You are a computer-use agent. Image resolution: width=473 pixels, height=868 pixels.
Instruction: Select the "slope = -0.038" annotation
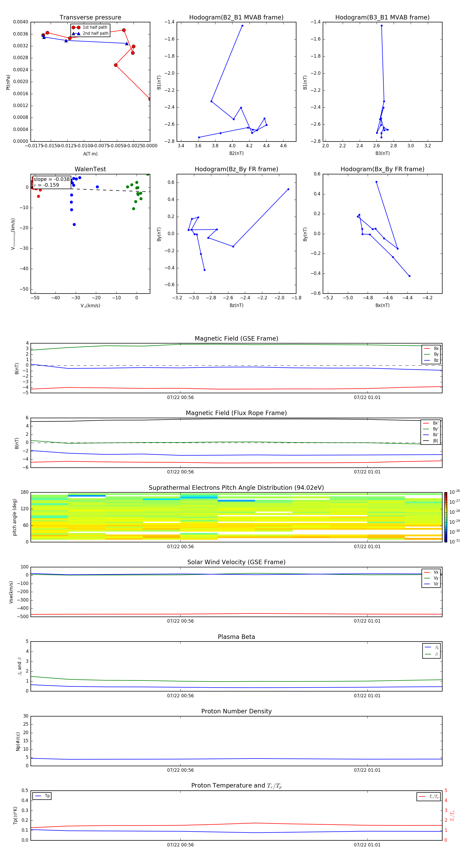(52, 179)
